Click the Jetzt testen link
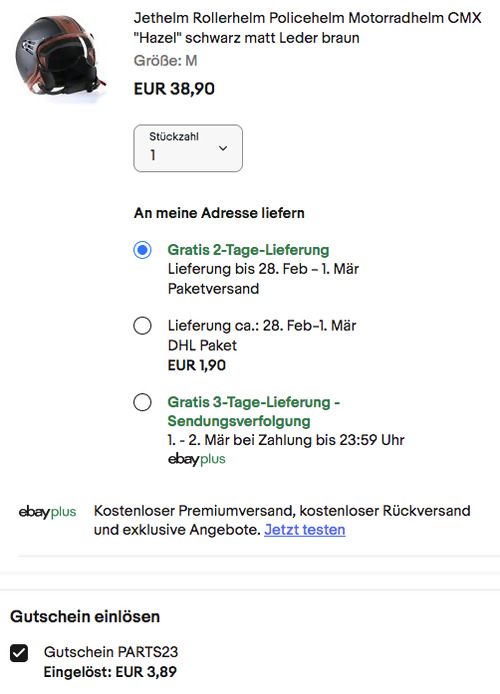The width and height of the screenshot is (500, 694). coord(305,530)
